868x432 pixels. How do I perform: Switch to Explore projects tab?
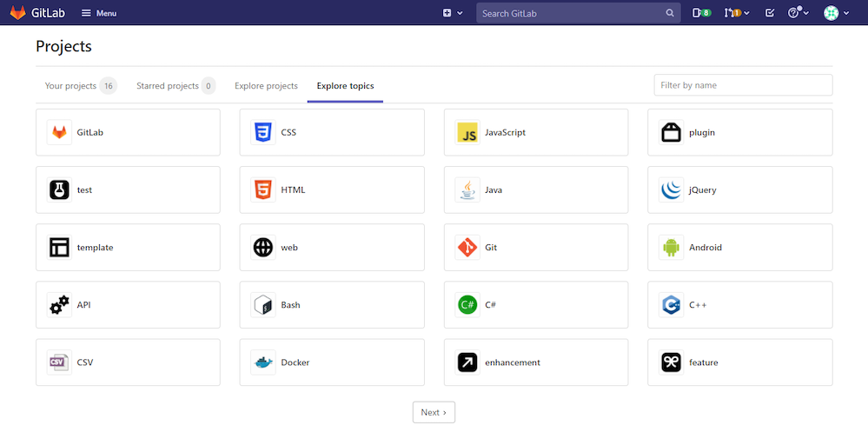point(266,86)
